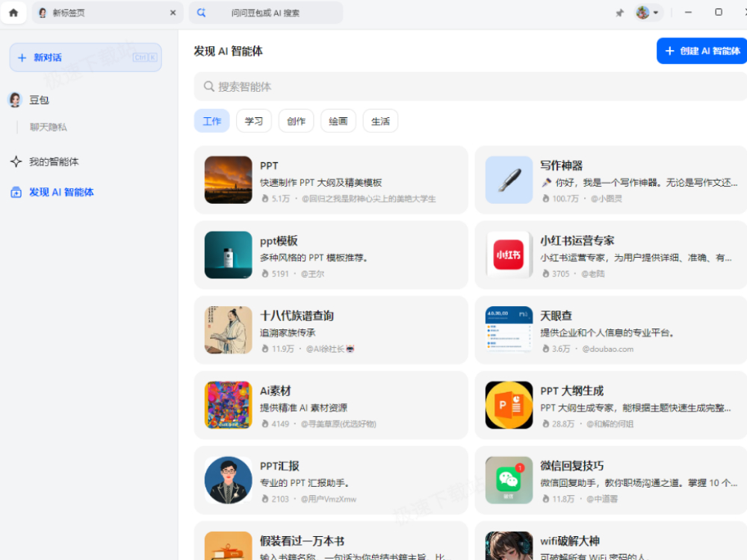Click the flame icon next to 3705
This screenshot has height=560, width=747.
[x=545, y=274]
